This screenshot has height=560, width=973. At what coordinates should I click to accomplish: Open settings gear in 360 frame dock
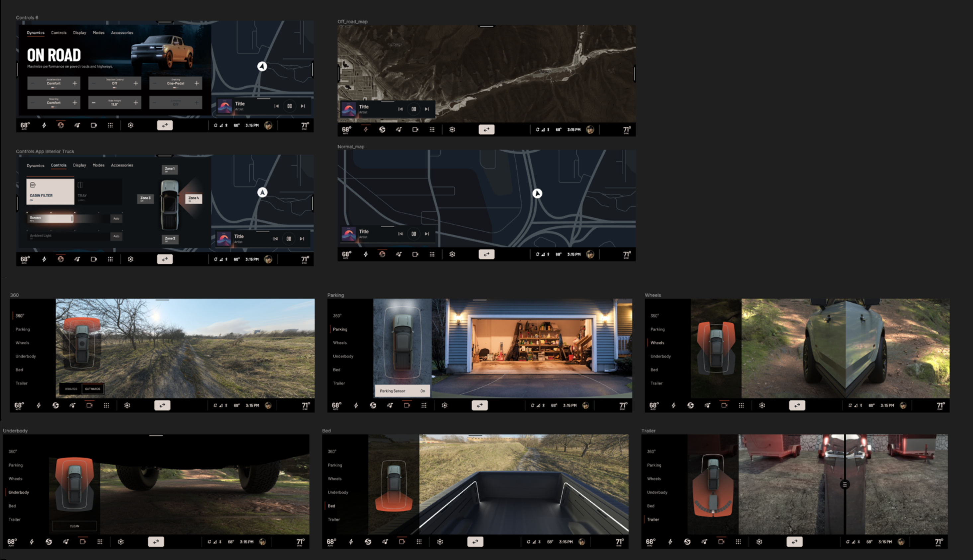(127, 405)
